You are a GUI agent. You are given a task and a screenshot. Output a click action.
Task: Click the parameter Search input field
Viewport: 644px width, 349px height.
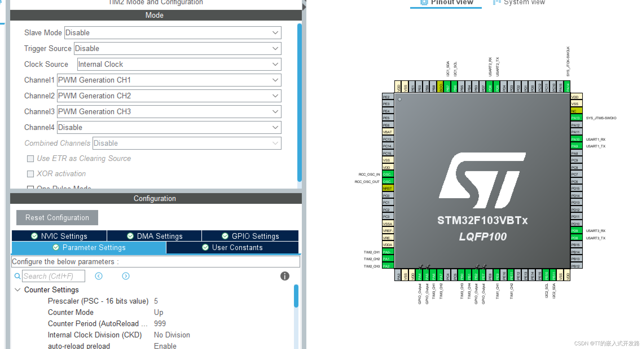coord(53,276)
